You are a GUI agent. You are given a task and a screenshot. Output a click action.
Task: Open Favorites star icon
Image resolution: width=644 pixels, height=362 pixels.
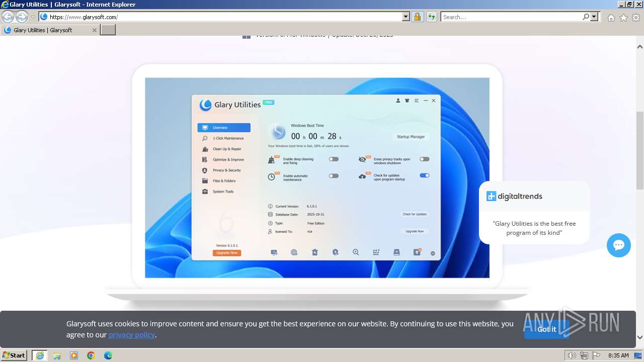[623, 18]
